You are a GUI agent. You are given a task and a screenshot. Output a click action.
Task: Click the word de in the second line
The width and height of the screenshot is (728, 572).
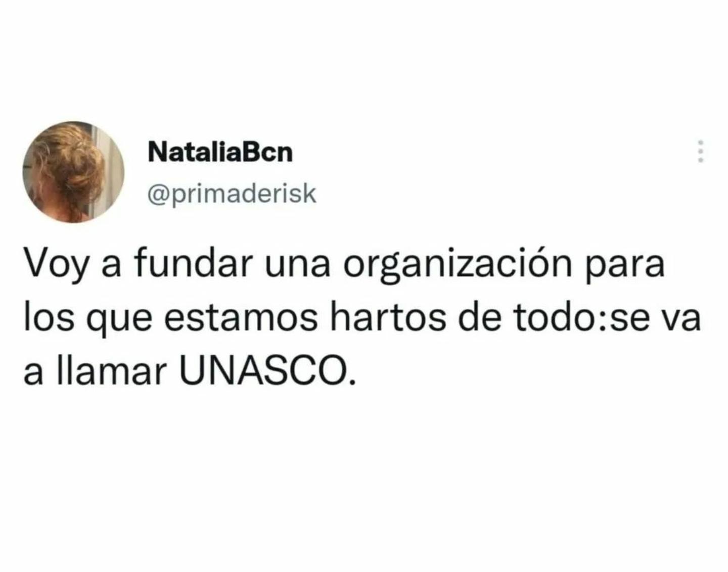point(480,317)
